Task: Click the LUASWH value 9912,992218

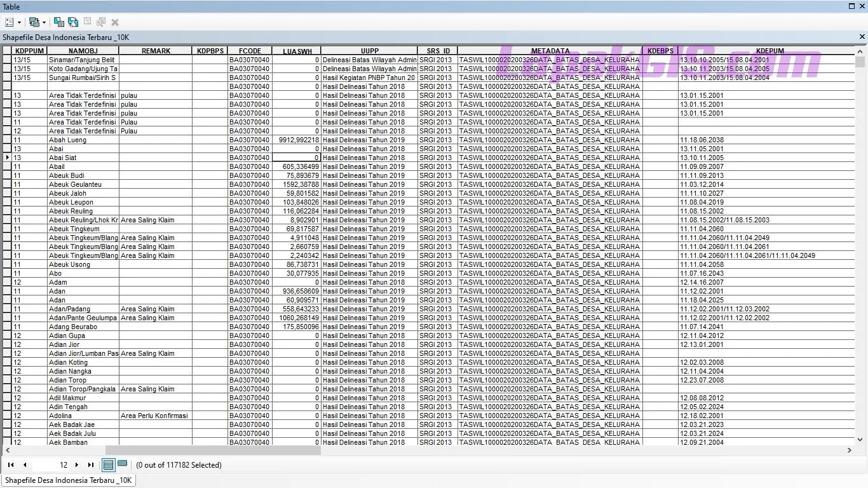Action: [x=297, y=140]
